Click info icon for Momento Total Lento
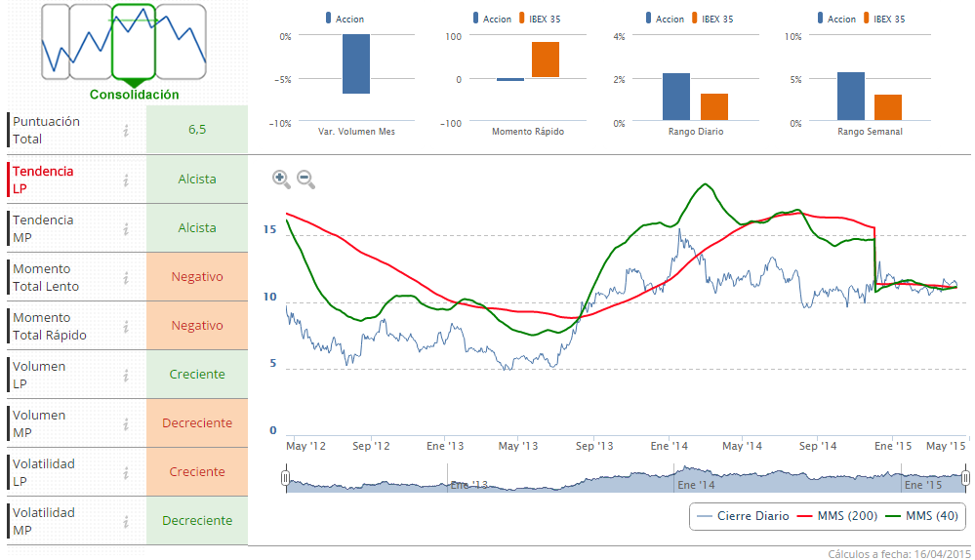This screenshot has height=560, width=975. pos(126,277)
